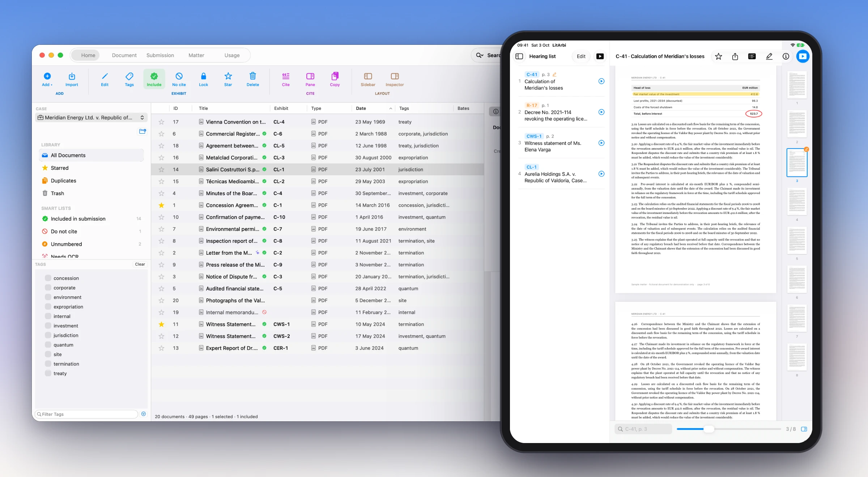
Task: Switch to the Document tab
Action: (124, 55)
